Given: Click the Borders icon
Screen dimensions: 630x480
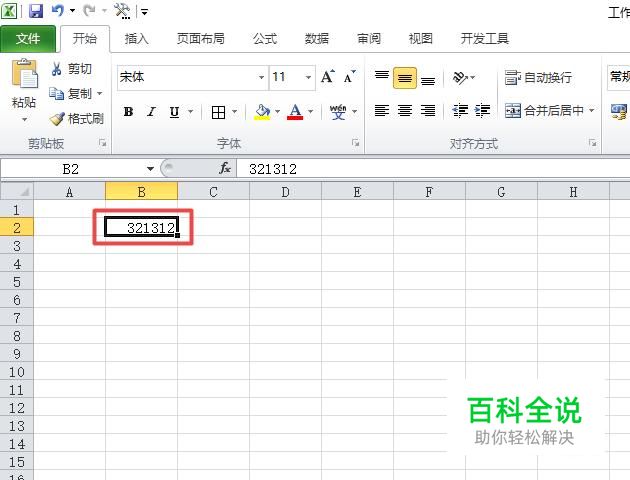Looking at the screenshot, I should pos(218,112).
